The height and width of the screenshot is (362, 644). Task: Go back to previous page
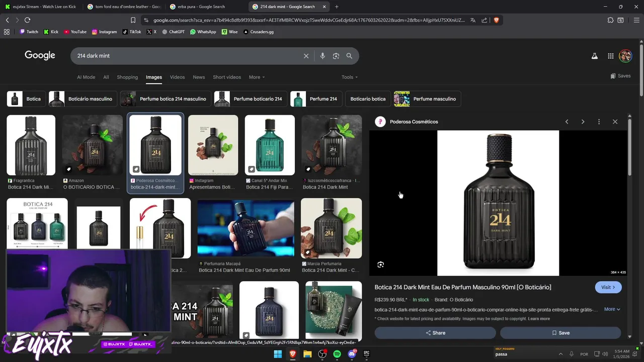(x=7, y=20)
